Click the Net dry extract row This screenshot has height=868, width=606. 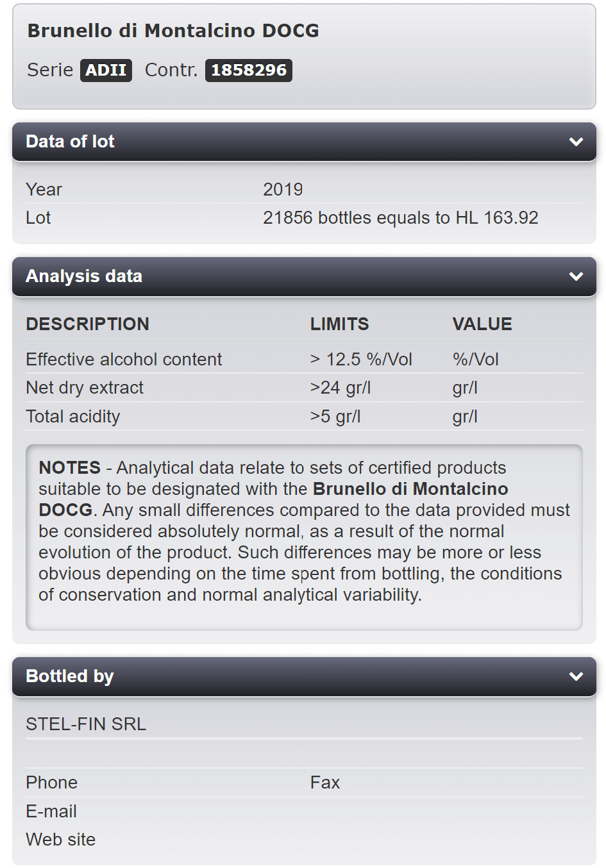click(85, 388)
